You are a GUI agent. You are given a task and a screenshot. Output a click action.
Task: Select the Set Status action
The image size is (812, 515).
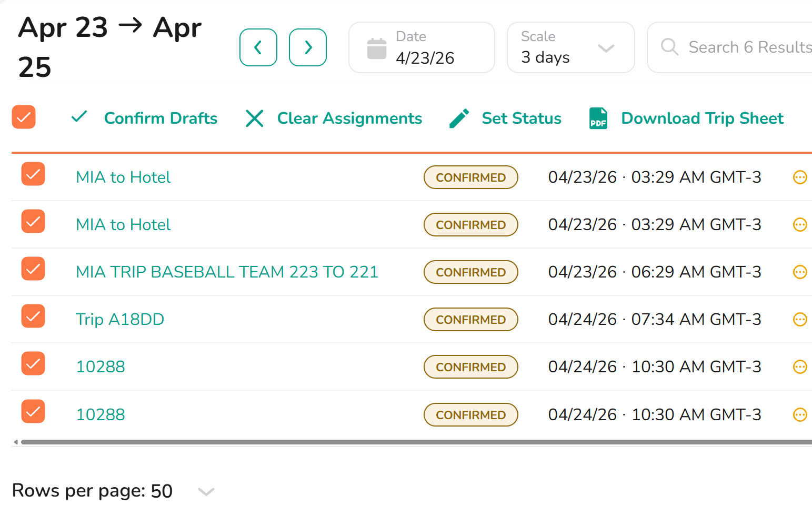coord(505,118)
